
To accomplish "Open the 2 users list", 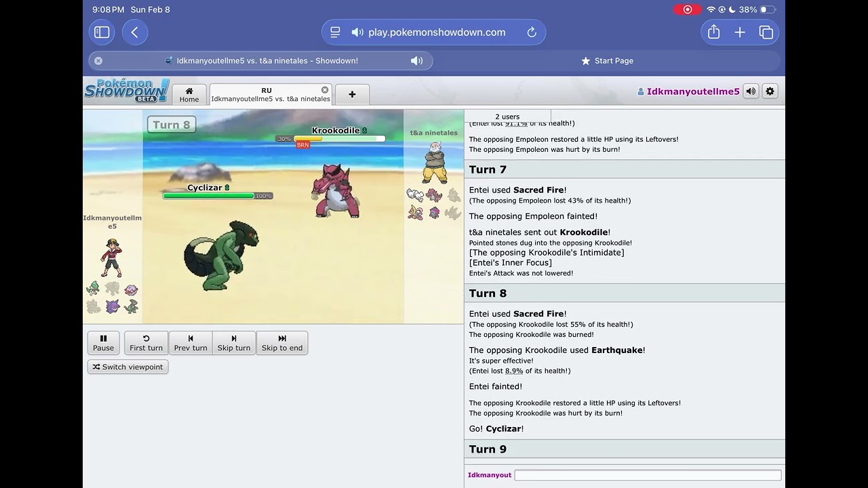I will [507, 117].
